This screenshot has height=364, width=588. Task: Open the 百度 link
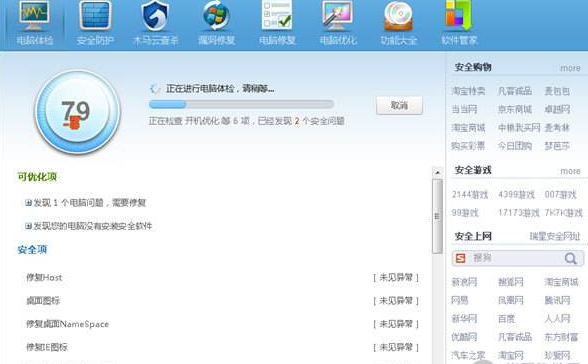(506, 319)
